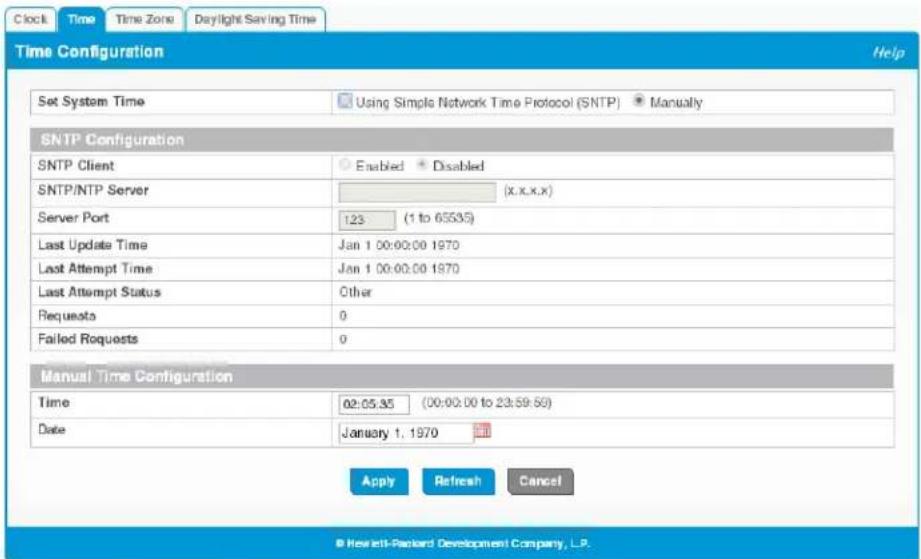The width and height of the screenshot is (921, 559).
Task: Click the SNTP/NTP Server input field
Action: tap(417, 192)
